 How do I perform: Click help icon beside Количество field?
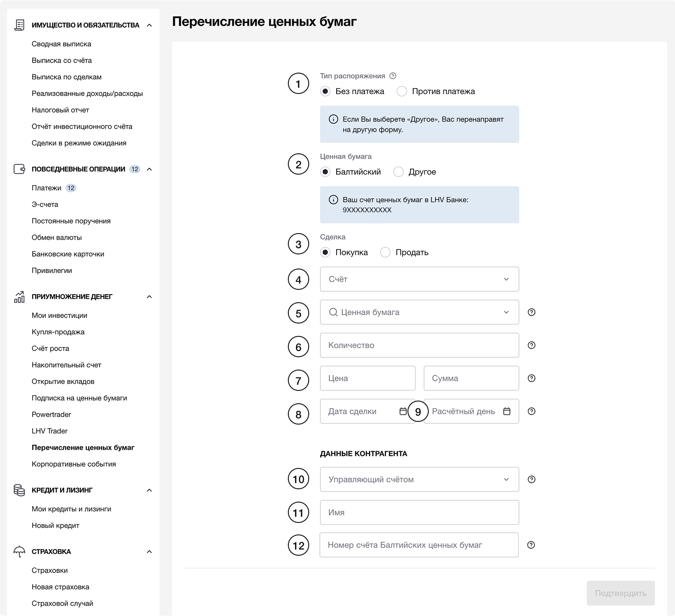[531, 345]
